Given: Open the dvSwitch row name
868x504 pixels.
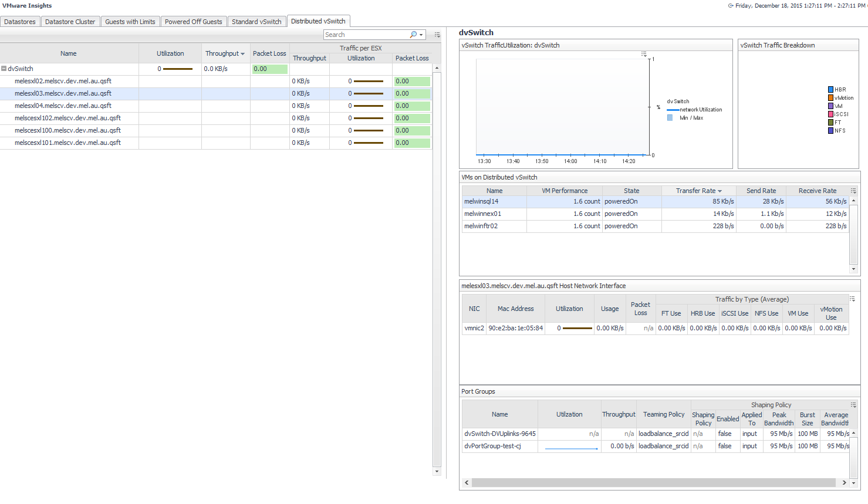Looking at the screenshot, I should (x=21, y=69).
